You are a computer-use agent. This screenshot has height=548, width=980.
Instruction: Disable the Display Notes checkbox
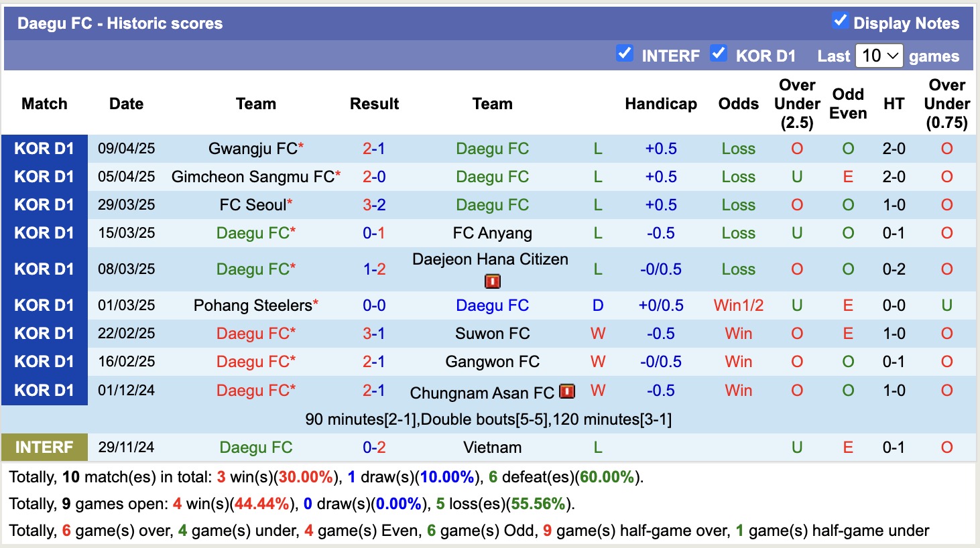click(x=839, y=21)
